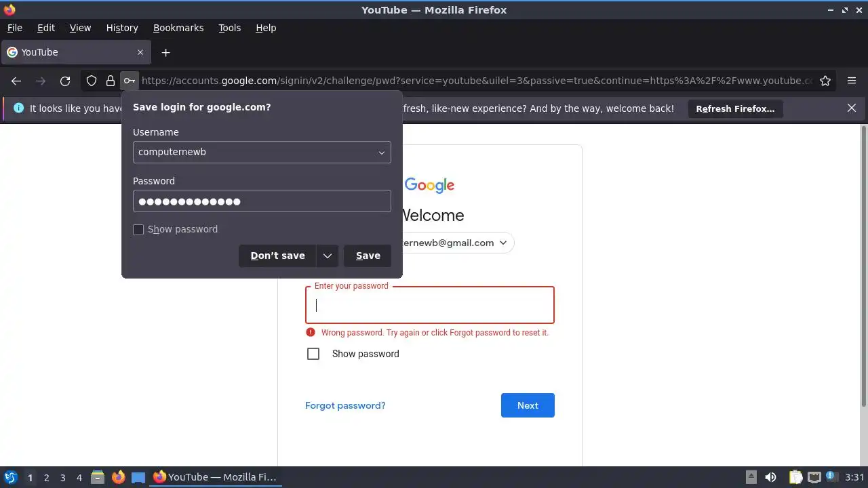Close the YouTube tab
868x488 pixels.
pos(140,52)
